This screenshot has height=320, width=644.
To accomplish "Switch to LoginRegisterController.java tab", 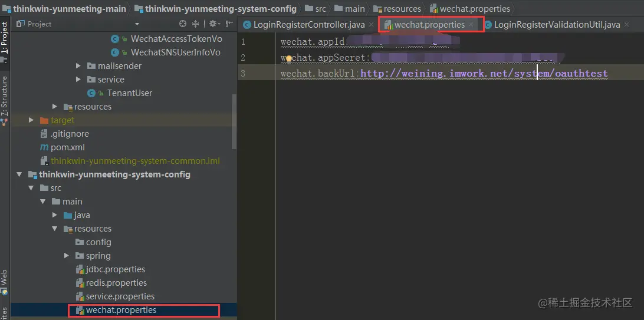I will [309, 25].
